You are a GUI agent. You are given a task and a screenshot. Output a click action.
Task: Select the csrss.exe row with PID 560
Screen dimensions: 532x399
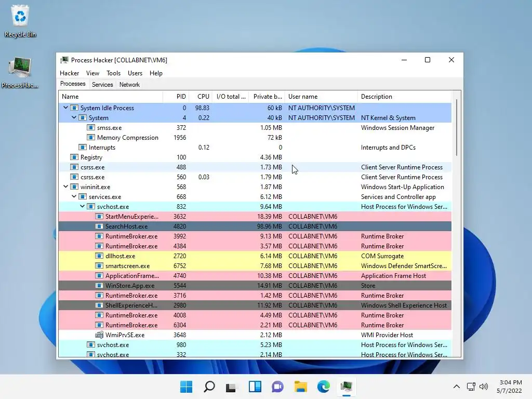tap(255, 177)
